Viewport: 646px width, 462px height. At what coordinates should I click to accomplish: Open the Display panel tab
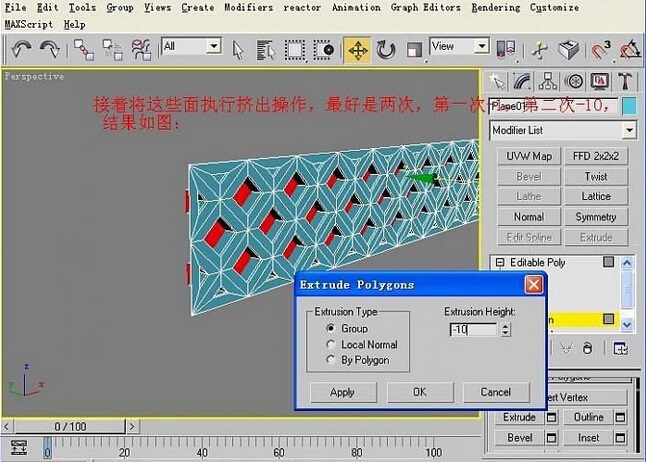(x=599, y=82)
